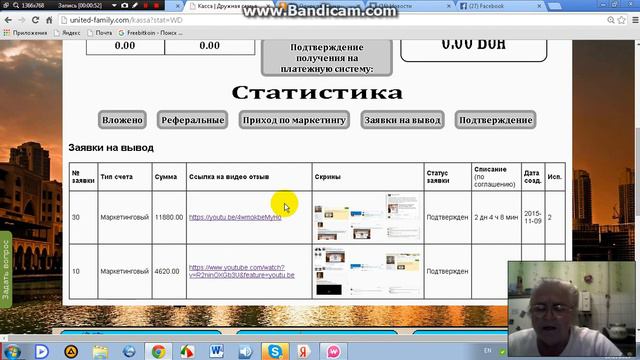
Task: Click the browser Back arrow
Action: coord(8,20)
